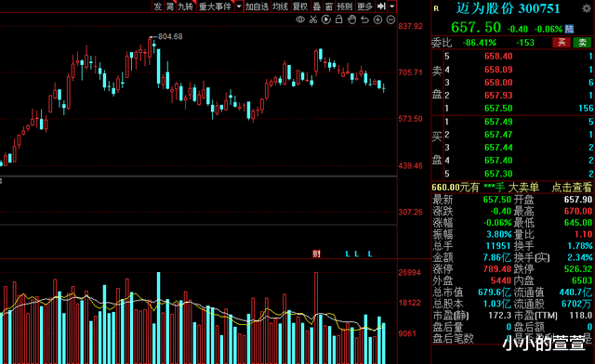This screenshot has height=364, width=595.
Task: Click the yellow R margin trading marker
Action: 436,8
